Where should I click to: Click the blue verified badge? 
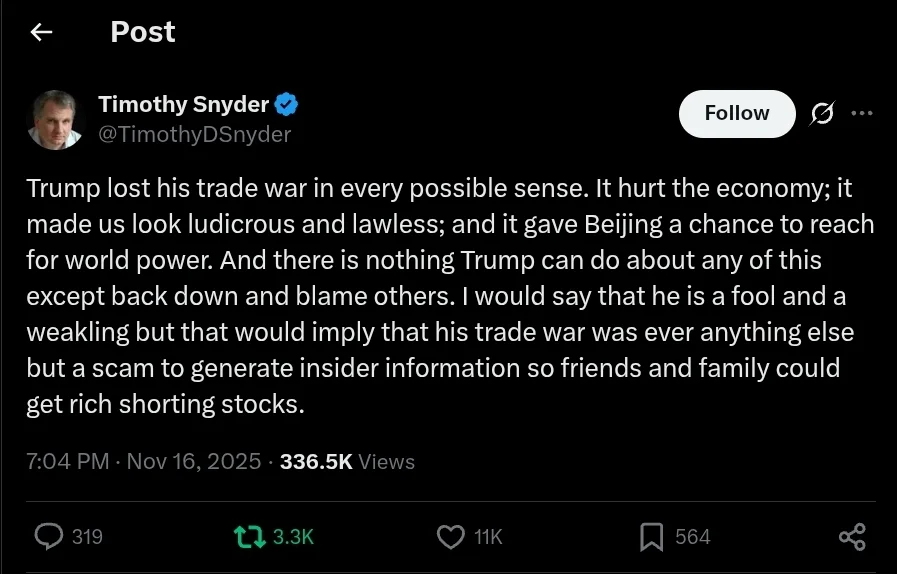pos(287,104)
